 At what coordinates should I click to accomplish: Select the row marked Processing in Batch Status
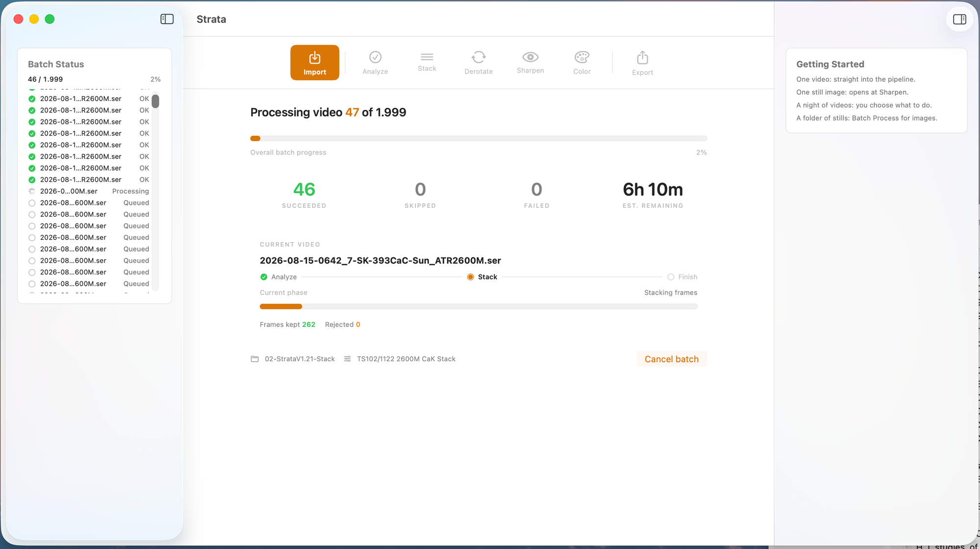pos(89,191)
